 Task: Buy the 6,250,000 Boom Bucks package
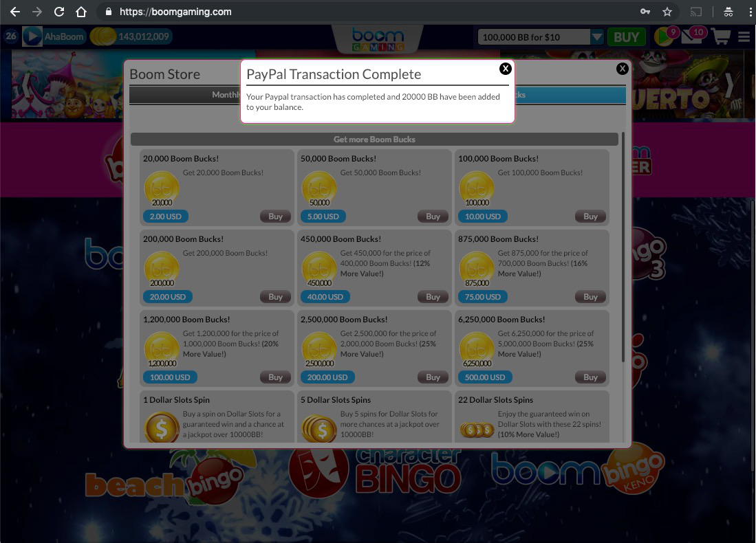(x=590, y=377)
